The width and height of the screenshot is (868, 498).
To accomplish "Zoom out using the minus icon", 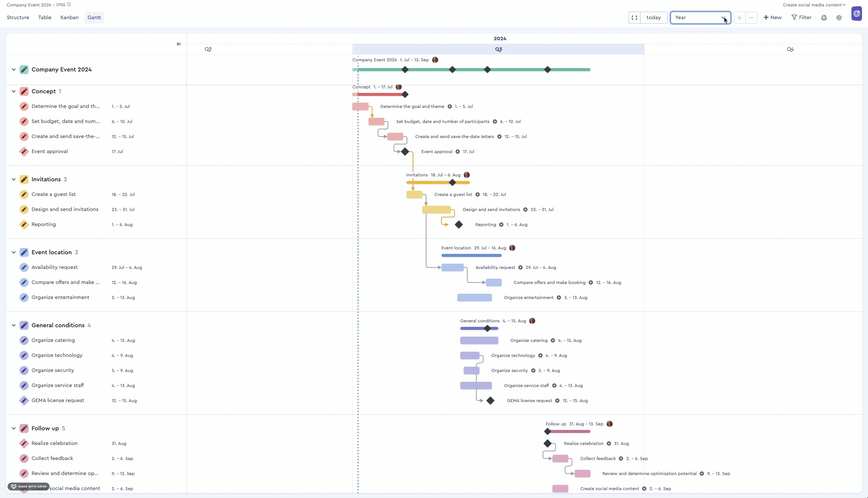I will (751, 17).
